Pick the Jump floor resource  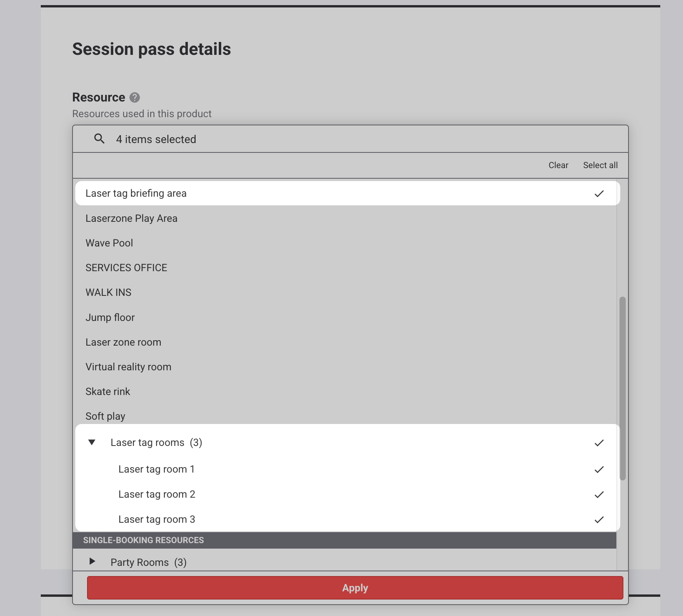pyautogui.click(x=110, y=317)
